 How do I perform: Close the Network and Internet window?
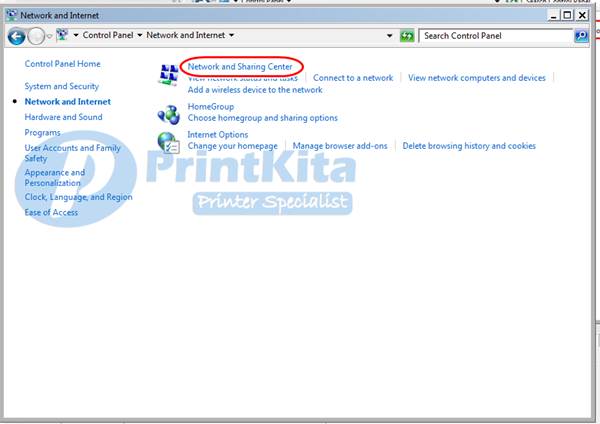(582, 15)
